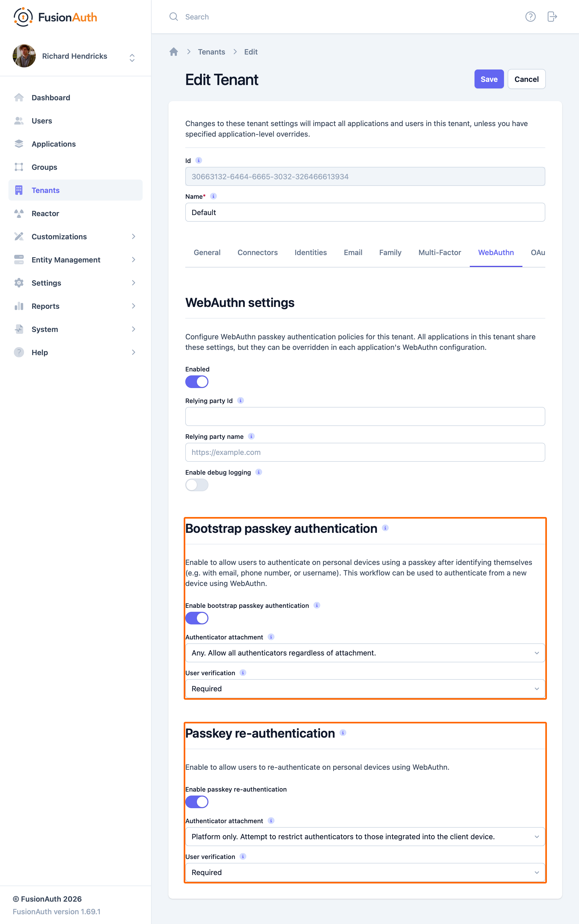Switch to the Connectors tab
The image size is (579, 924).
point(257,252)
